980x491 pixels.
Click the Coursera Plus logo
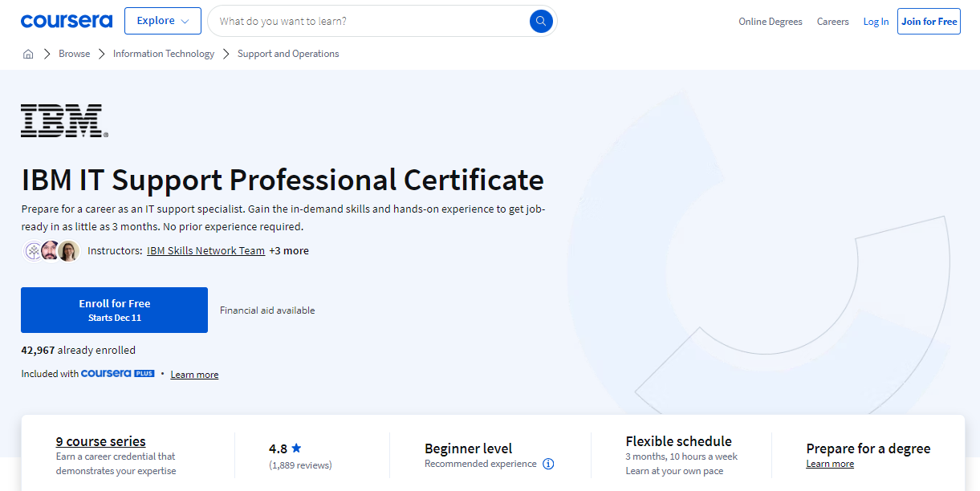[x=118, y=374]
